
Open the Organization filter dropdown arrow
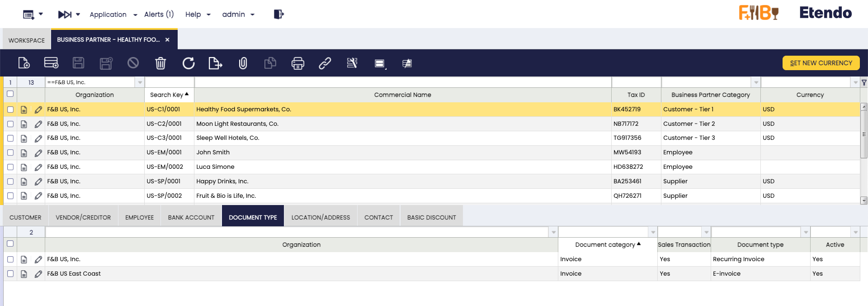pos(140,82)
